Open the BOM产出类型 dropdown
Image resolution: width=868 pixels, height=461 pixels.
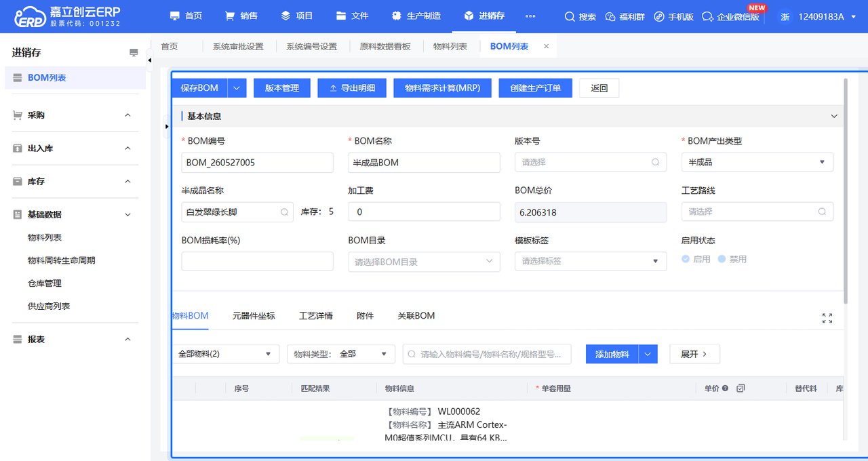point(757,162)
